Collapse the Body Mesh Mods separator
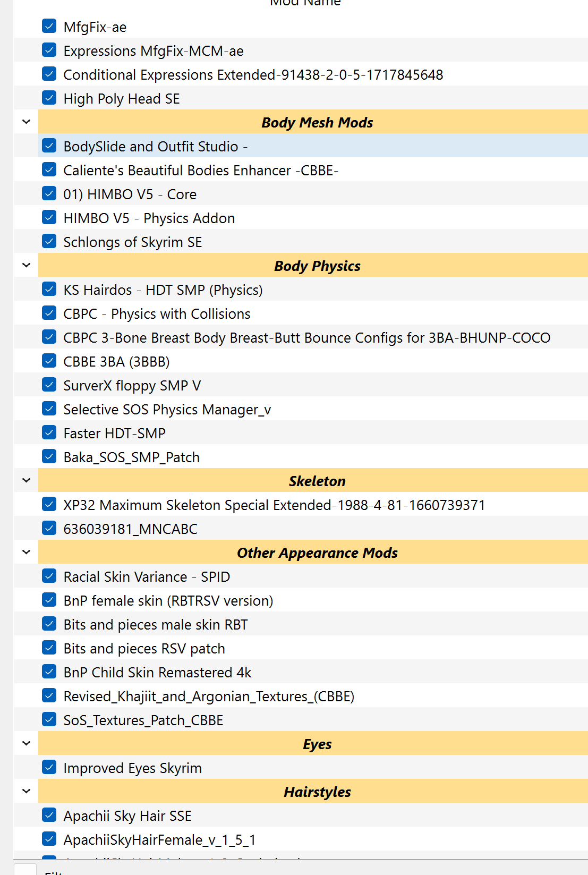588x875 pixels. point(26,122)
